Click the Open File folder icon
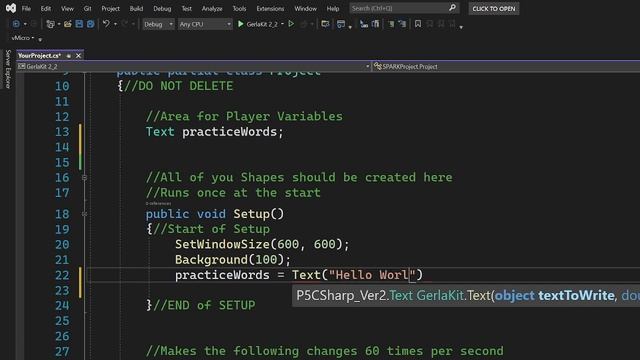This screenshot has width=640, height=360. click(x=68, y=24)
